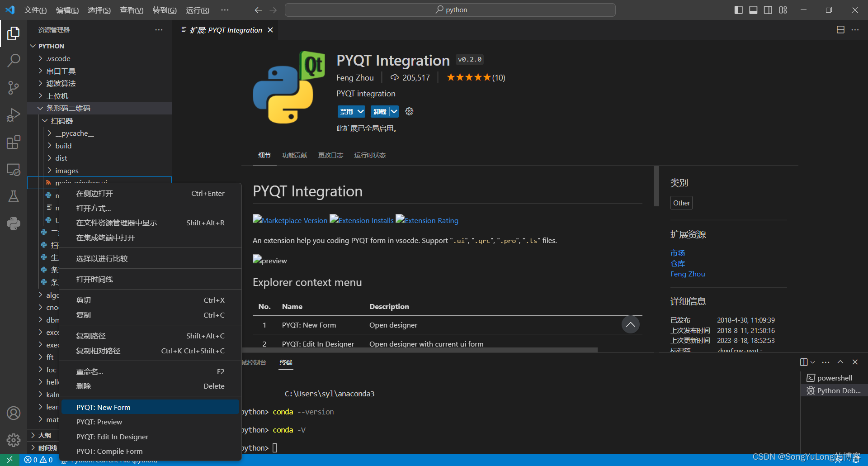Screen dimensions: 868x466
Task: Open the Testing flask view
Action: 14,196
